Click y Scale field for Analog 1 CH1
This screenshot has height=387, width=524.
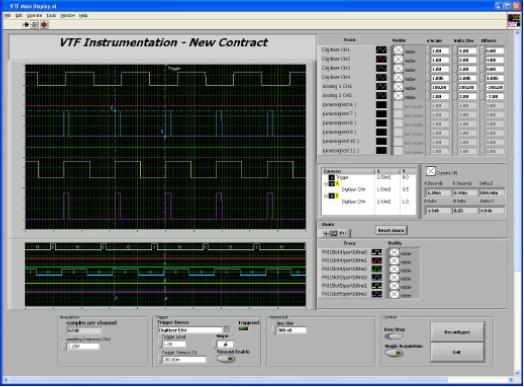pyautogui.click(x=439, y=87)
